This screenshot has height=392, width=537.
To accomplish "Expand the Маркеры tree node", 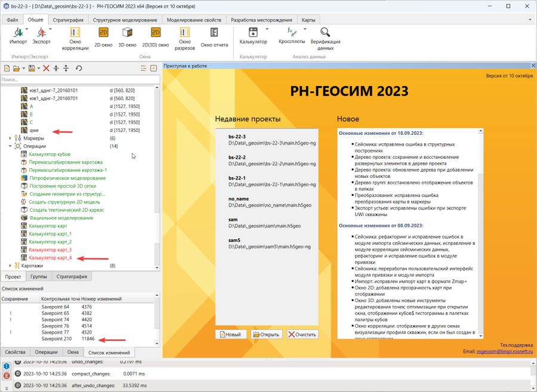I will [x=10, y=138].
